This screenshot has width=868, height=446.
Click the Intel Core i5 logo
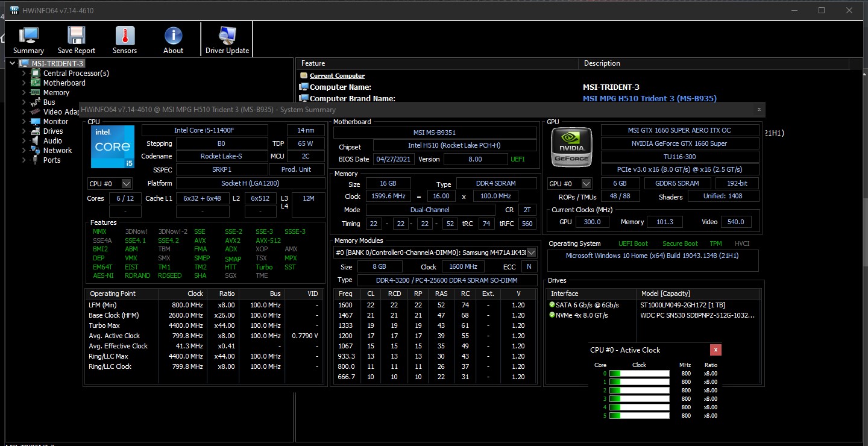[112, 146]
